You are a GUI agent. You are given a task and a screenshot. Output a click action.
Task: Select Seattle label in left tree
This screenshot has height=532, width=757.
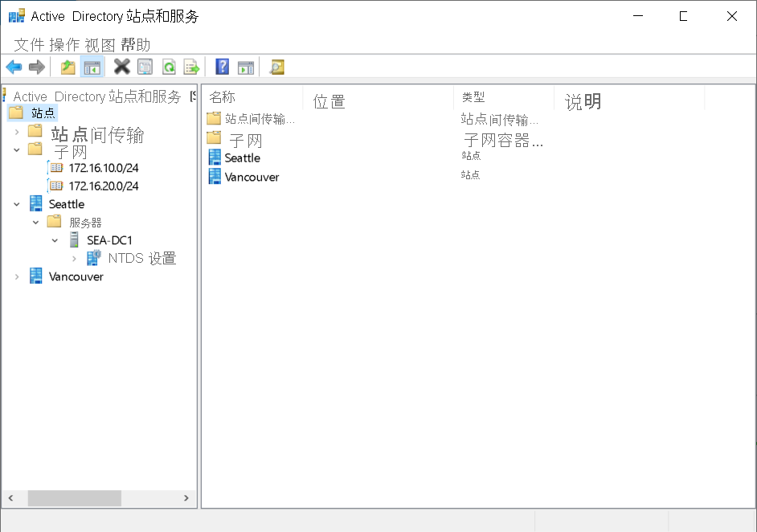coord(67,204)
